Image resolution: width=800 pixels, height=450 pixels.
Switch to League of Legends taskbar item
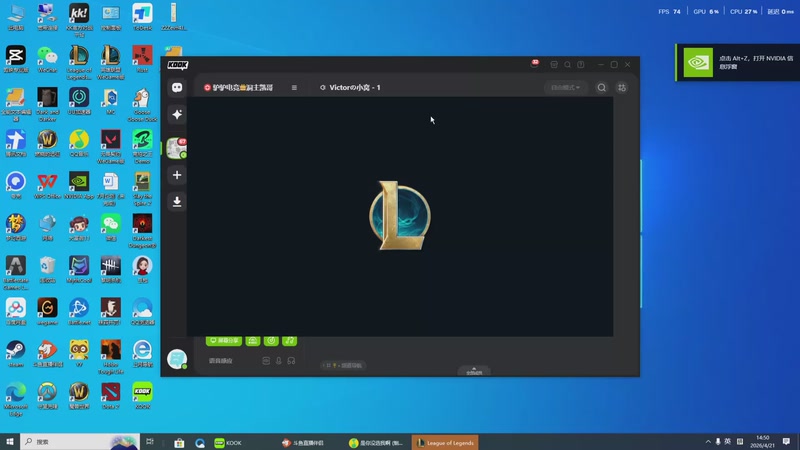pyautogui.click(x=445, y=442)
